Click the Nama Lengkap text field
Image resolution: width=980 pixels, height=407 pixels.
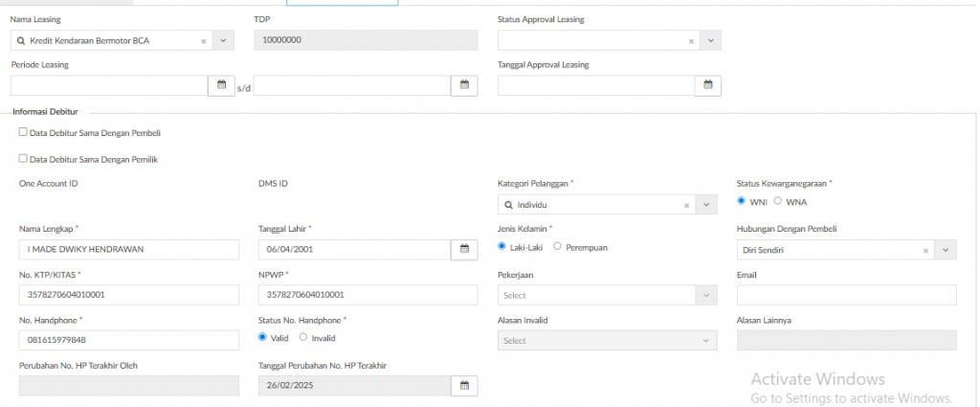click(x=128, y=250)
